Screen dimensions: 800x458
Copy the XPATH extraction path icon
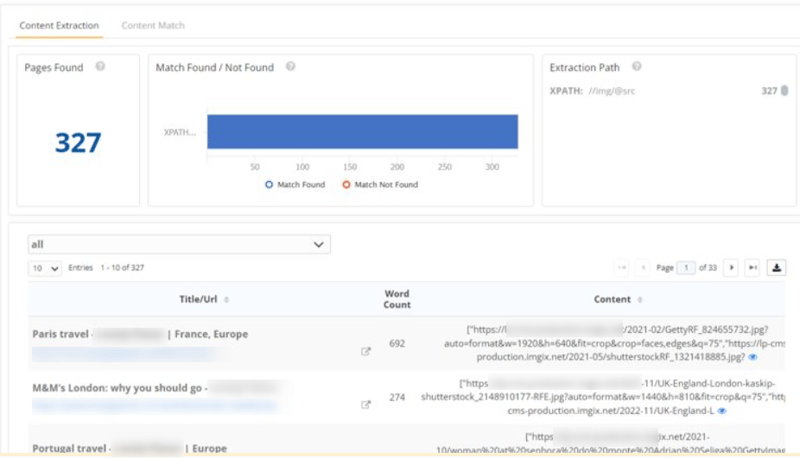coord(784,90)
